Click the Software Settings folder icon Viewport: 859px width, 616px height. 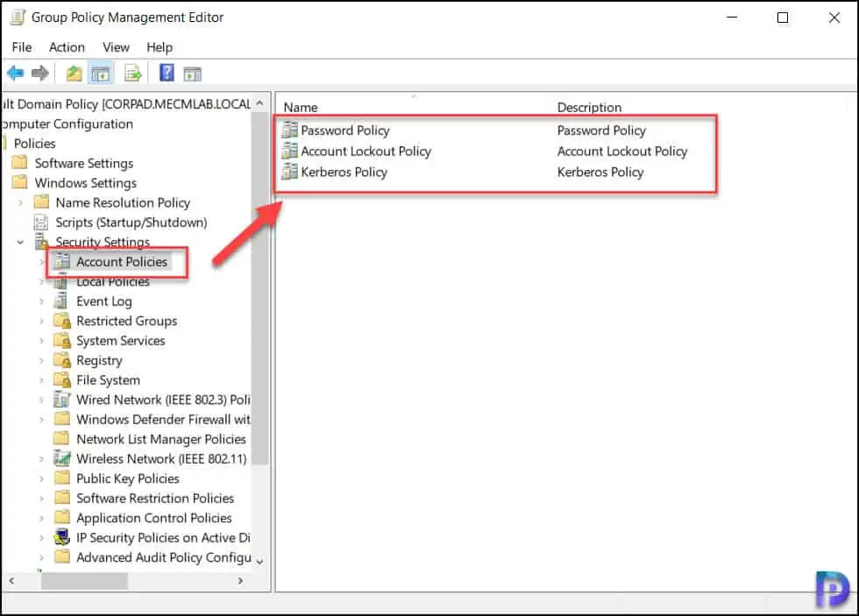pyautogui.click(x=19, y=163)
